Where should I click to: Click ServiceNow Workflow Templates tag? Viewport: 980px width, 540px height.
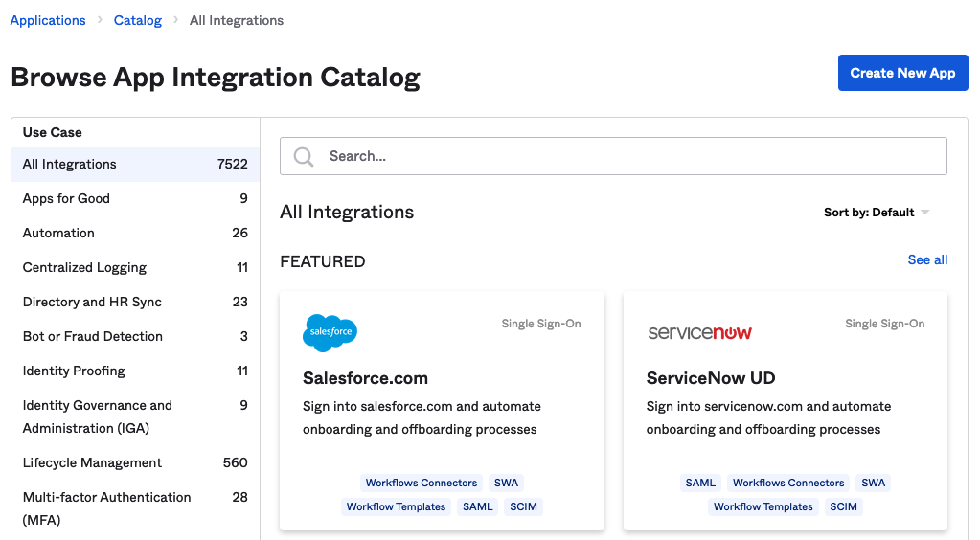tap(763, 506)
